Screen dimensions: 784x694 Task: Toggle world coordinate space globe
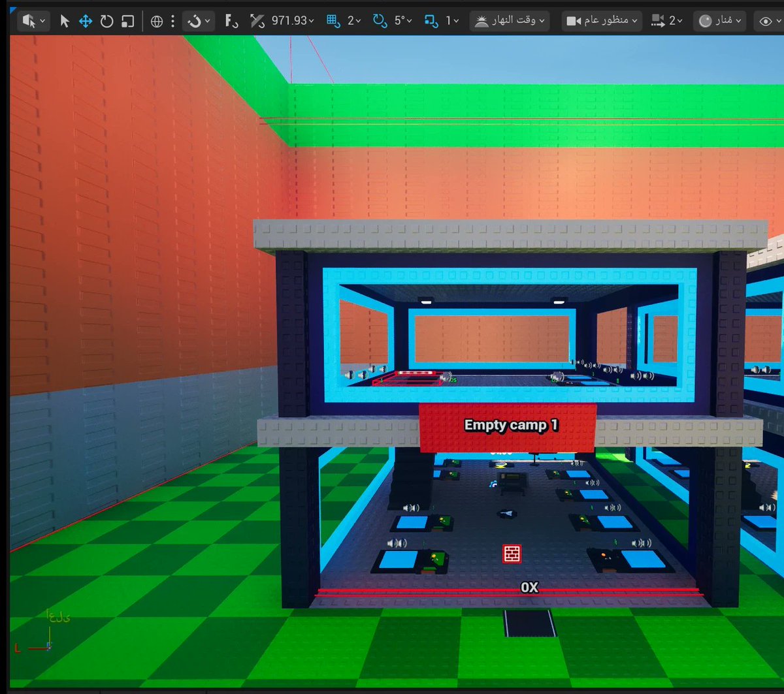tap(157, 21)
